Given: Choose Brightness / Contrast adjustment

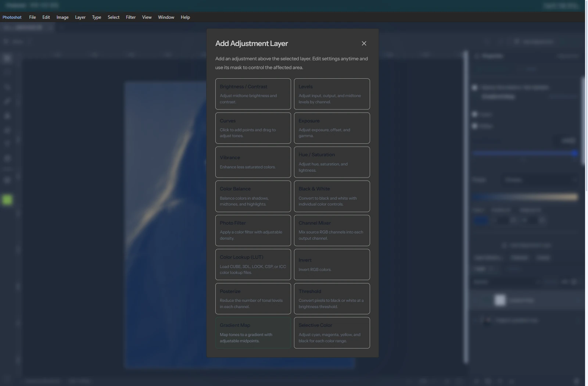Looking at the screenshot, I should pyautogui.click(x=253, y=94).
